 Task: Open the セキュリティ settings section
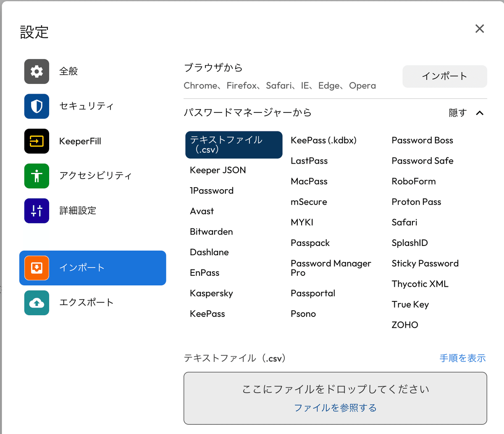click(87, 106)
